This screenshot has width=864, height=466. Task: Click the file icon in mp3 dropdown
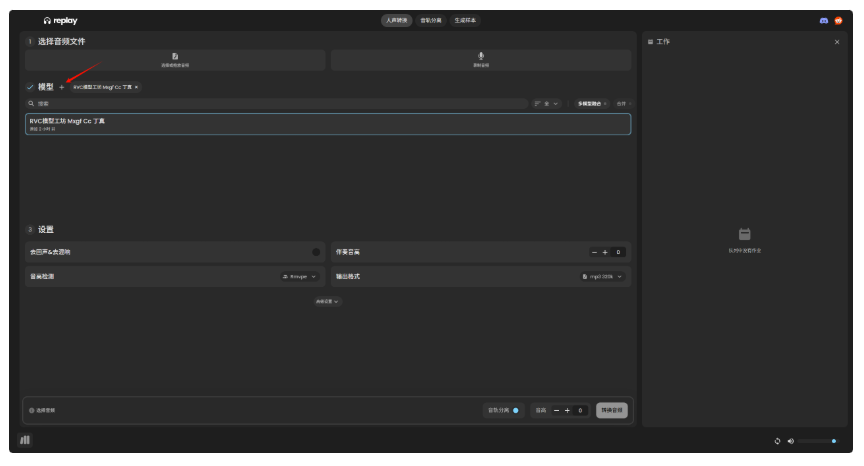585,277
